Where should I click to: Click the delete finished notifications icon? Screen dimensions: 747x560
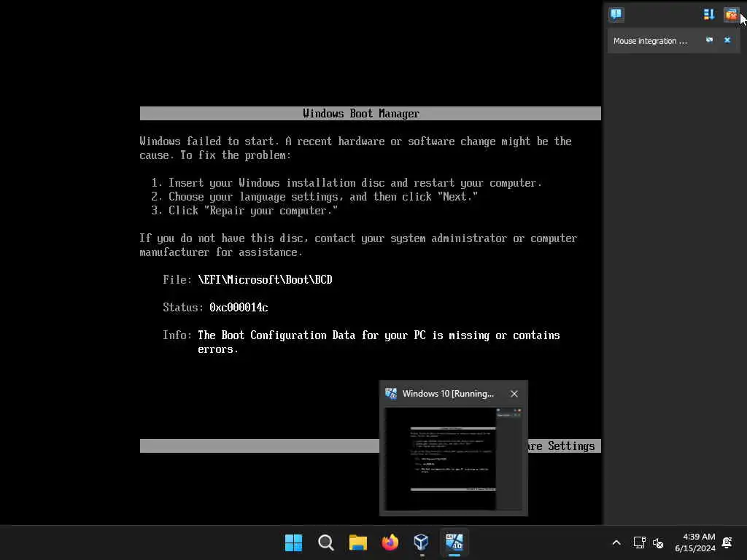[x=730, y=15]
